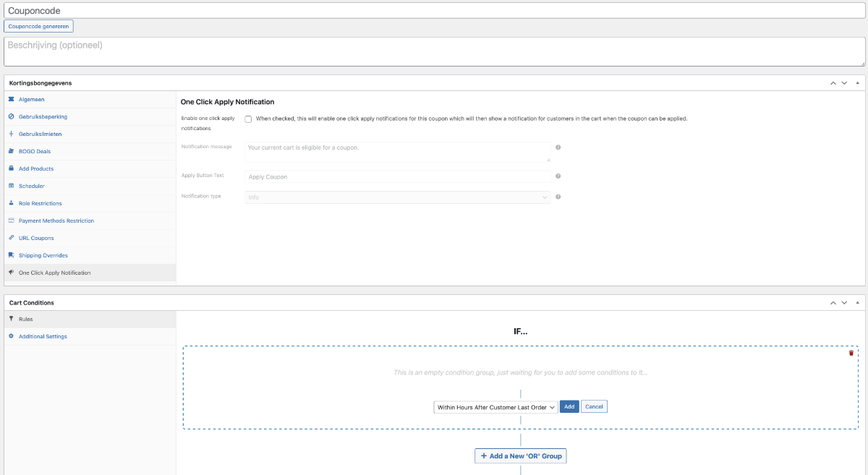Click help icon beside Apply Button Text

tap(558, 176)
